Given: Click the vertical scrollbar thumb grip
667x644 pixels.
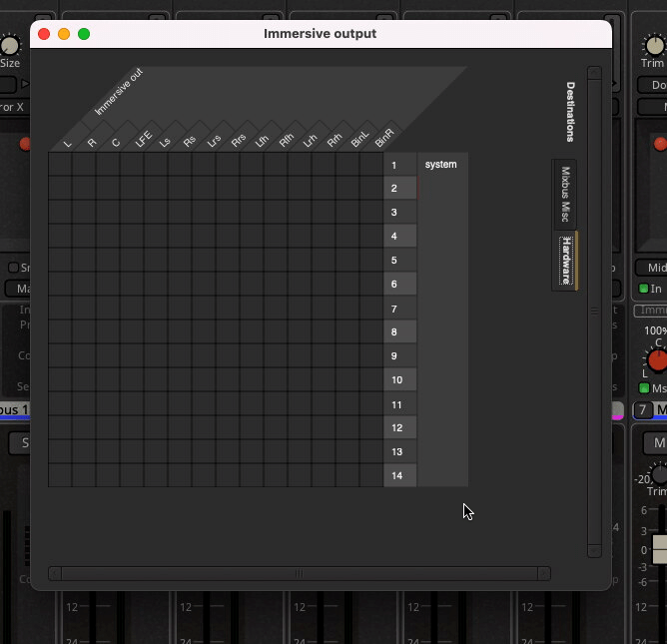Looking at the screenshot, I should [x=594, y=312].
